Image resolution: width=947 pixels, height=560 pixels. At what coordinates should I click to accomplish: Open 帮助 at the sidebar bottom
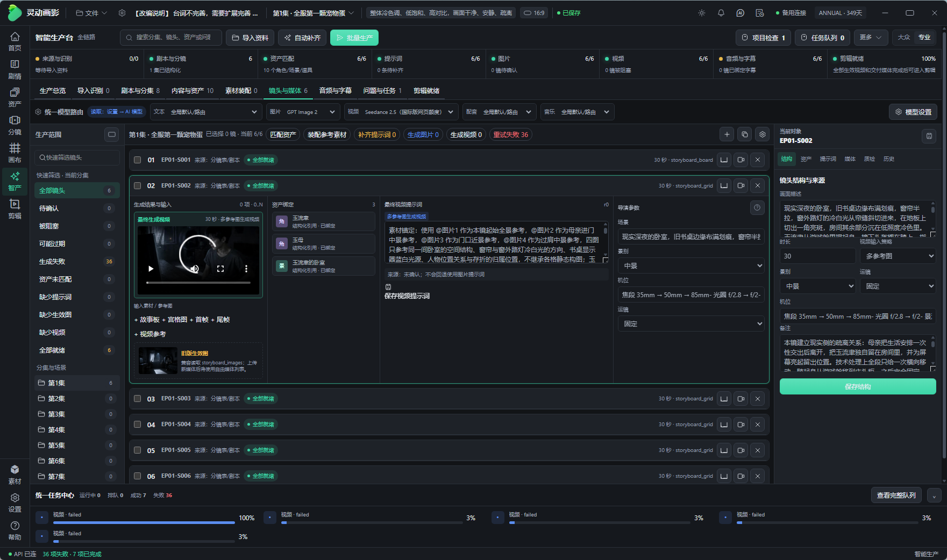[x=15, y=530]
